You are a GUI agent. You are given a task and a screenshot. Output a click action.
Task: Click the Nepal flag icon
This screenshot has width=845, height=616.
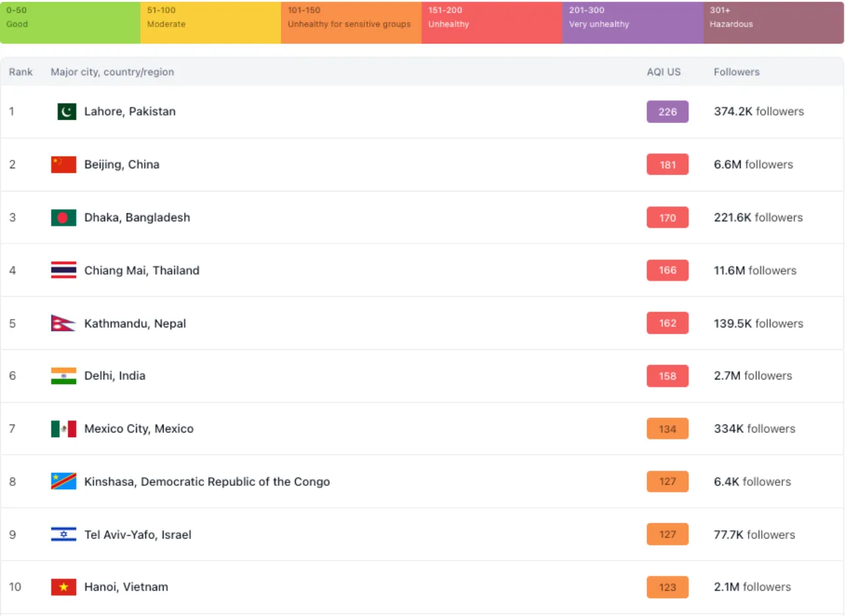[63, 324]
